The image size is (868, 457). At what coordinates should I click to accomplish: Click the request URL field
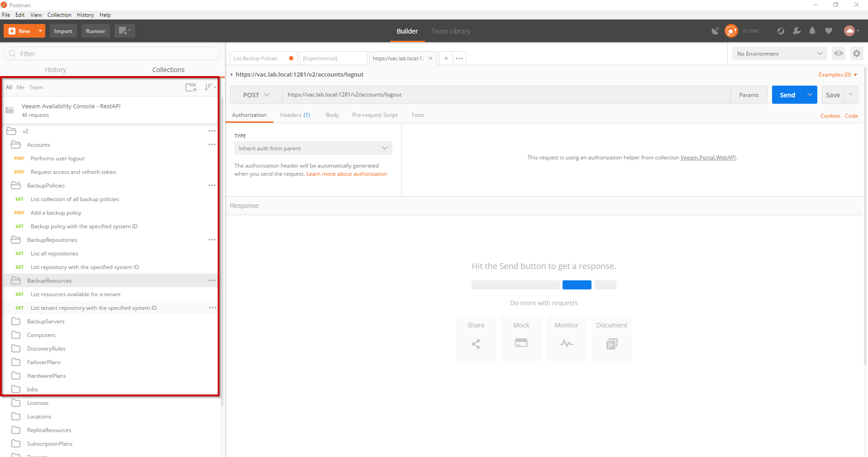pyautogui.click(x=506, y=95)
